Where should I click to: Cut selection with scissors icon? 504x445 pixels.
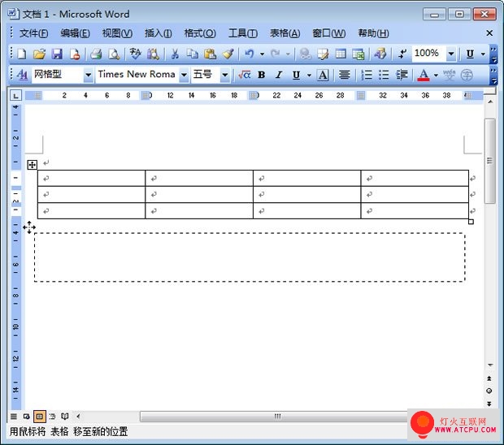coord(175,54)
